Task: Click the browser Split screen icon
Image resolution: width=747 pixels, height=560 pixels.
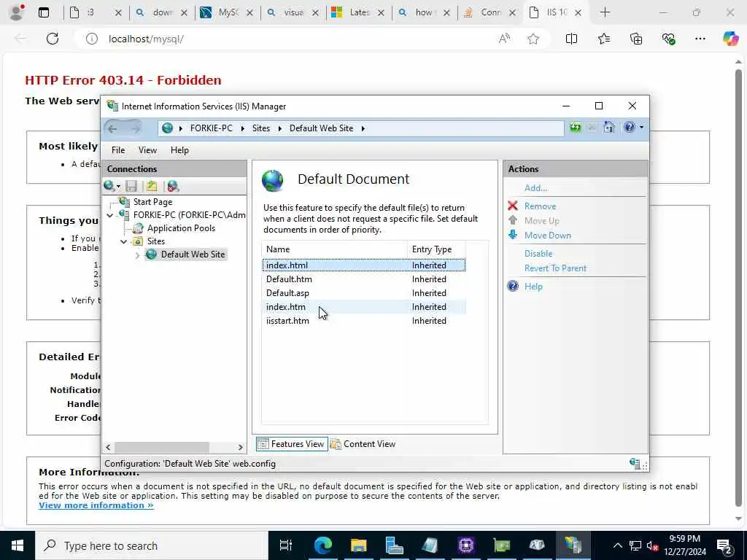Action: point(571,39)
